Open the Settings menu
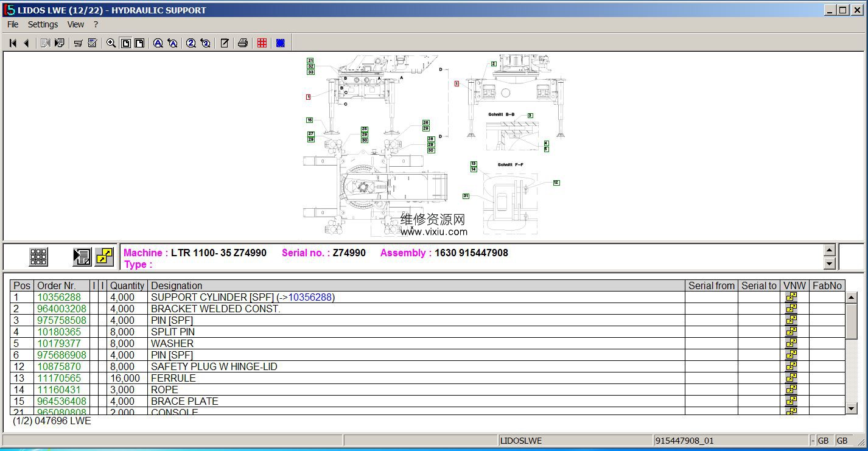The height and width of the screenshot is (451, 868). (43, 24)
